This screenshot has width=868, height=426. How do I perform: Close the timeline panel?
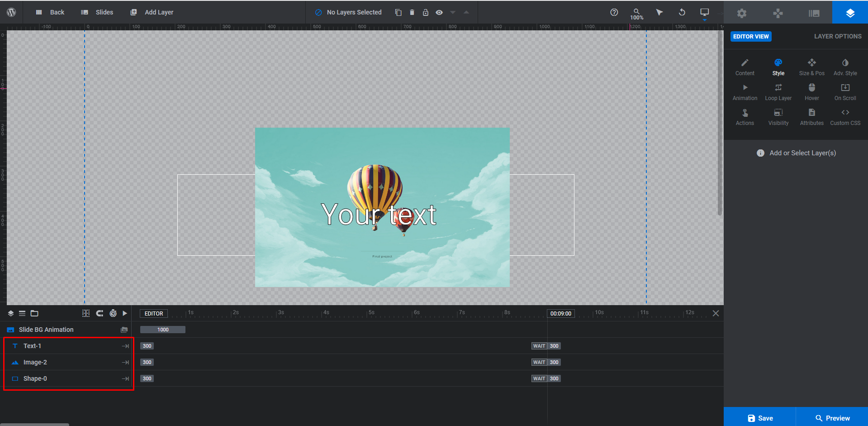click(x=716, y=313)
